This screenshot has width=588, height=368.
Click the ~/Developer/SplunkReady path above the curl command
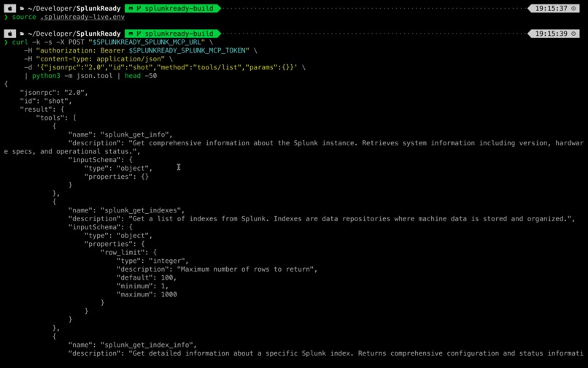point(74,34)
